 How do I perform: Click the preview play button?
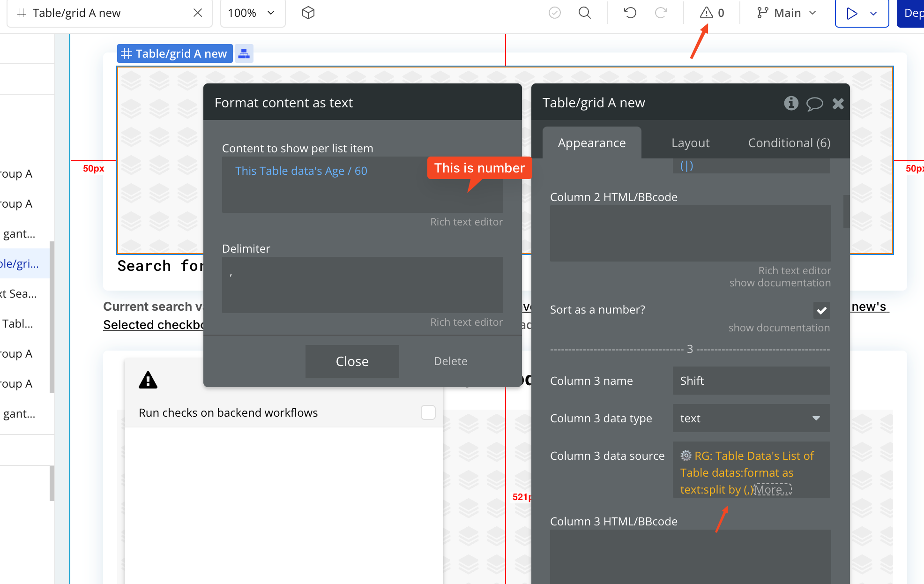click(852, 13)
